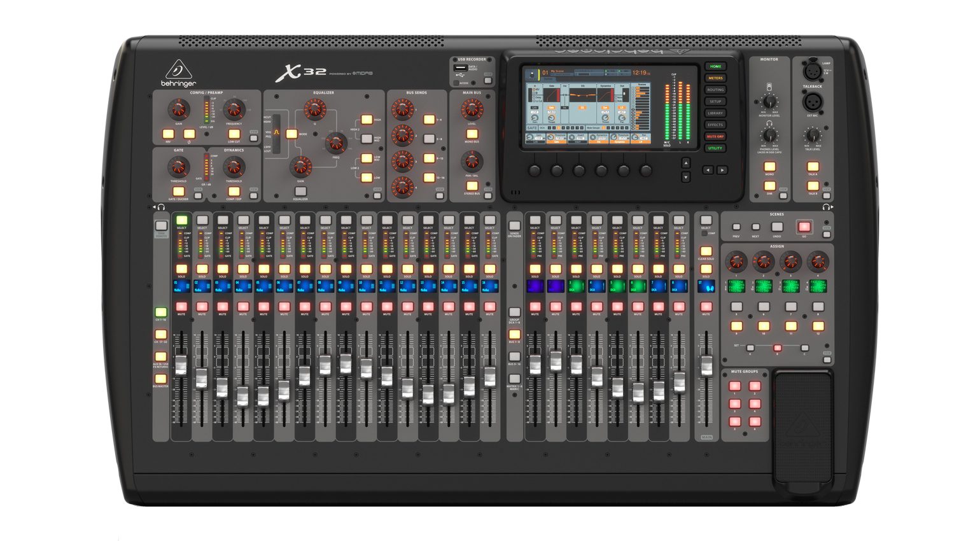Select bus sends 1-4 button

pyautogui.click(x=430, y=120)
